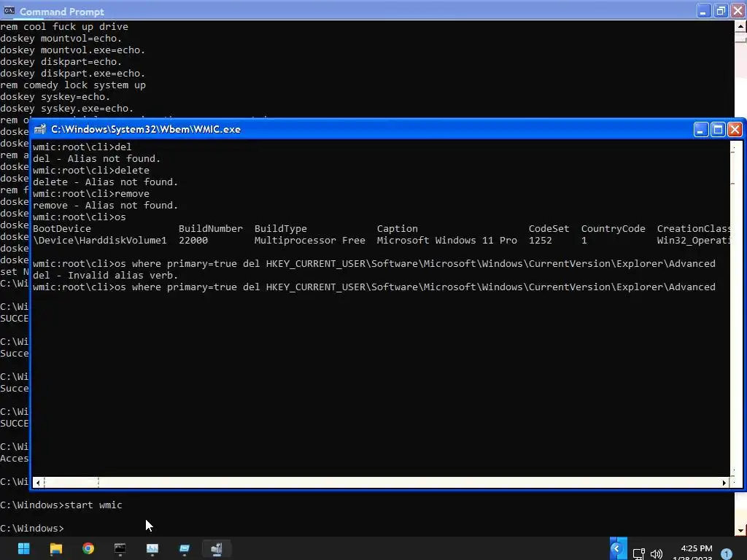This screenshot has height=560, width=747.
Task: Open the Windows Start menu
Action: pos(24,548)
